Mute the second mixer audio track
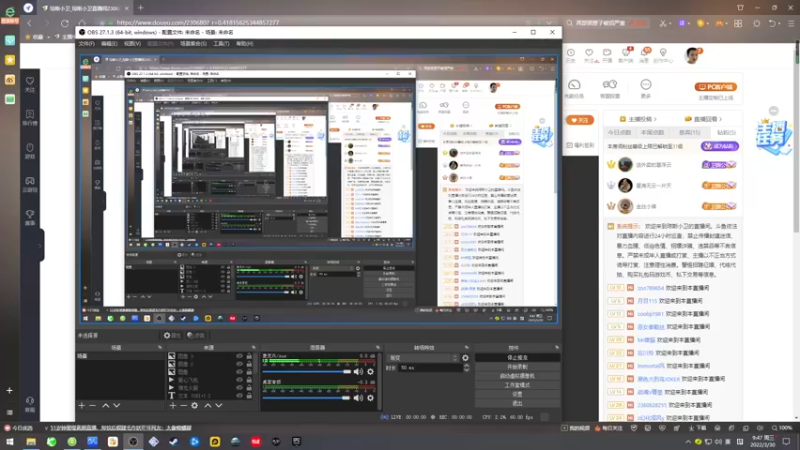This screenshot has height=450, width=800. (358, 398)
